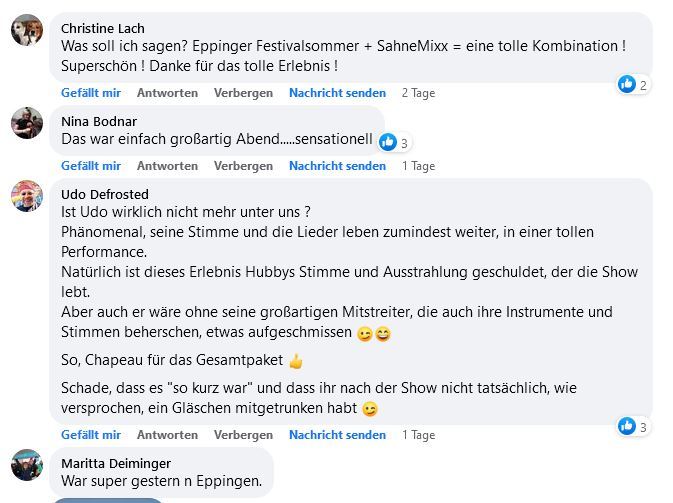Like Christine Lach's comment via Gefällt mir
This screenshot has height=503, width=673.
click(x=91, y=93)
